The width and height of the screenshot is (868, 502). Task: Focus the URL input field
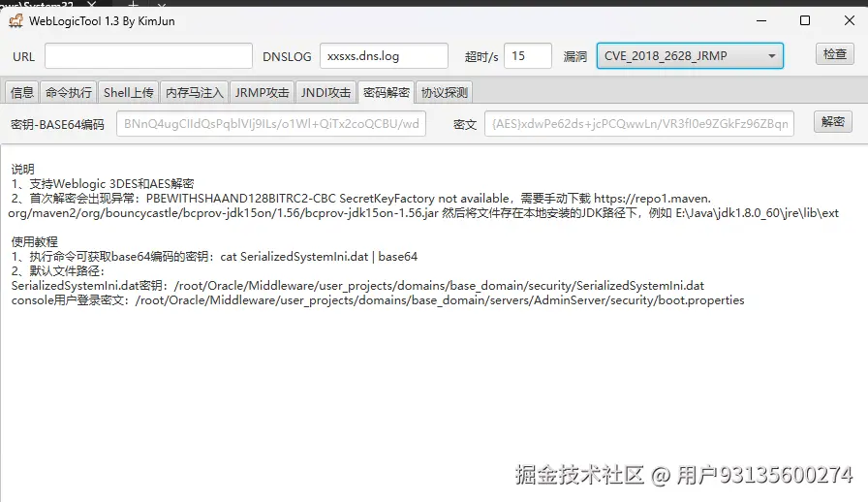pos(148,56)
